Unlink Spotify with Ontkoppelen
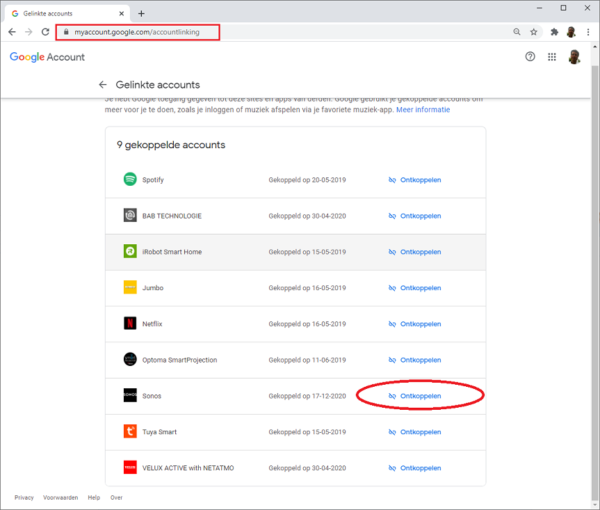 pos(415,180)
